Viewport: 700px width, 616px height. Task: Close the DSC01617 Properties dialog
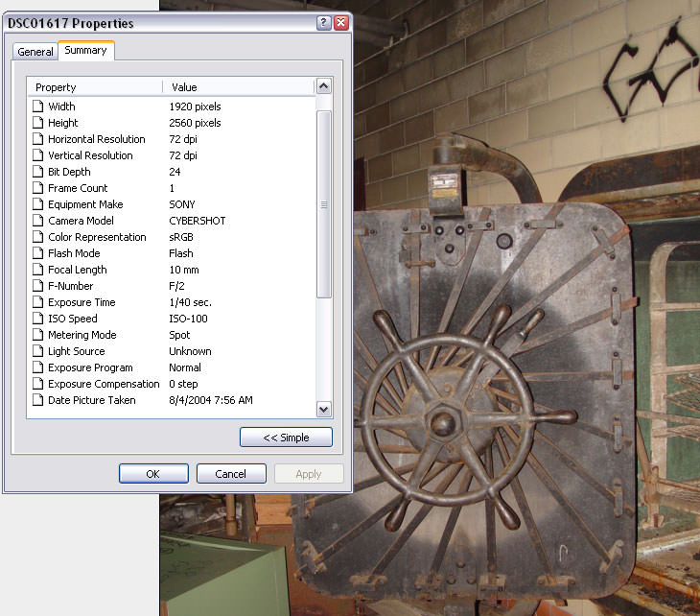point(340,23)
